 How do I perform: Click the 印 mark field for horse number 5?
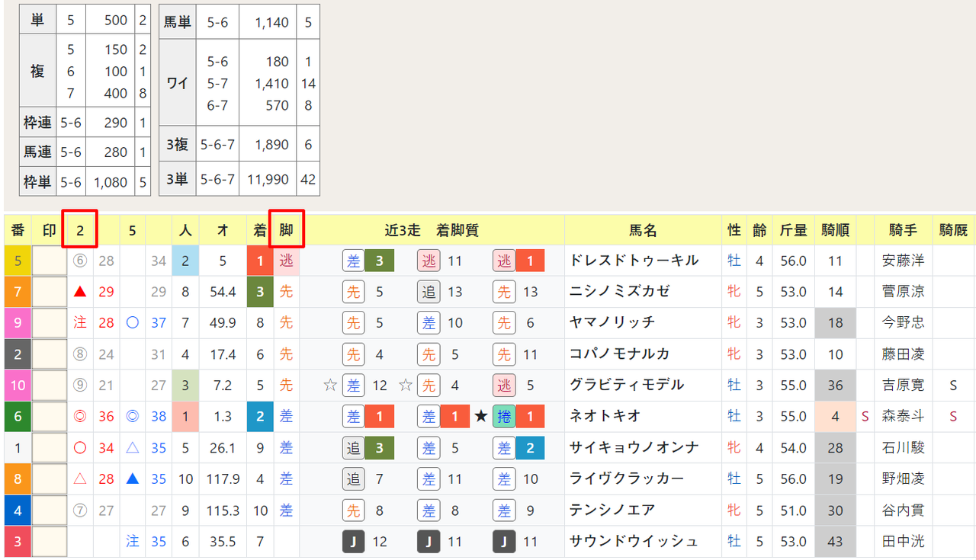coord(49,261)
